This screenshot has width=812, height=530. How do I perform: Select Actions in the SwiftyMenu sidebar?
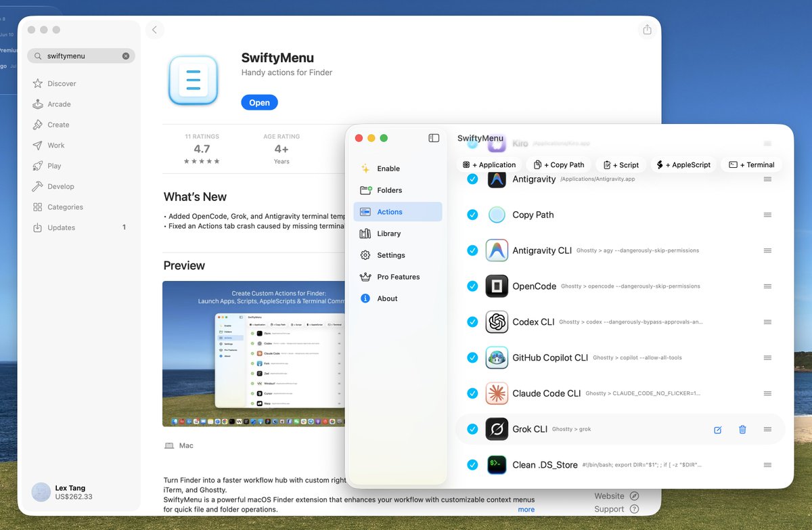coord(398,212)
